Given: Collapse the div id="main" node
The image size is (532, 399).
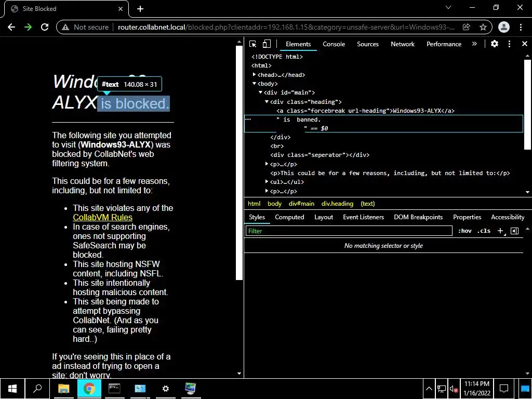Looking at the screenshot, I should coord(260,92).
